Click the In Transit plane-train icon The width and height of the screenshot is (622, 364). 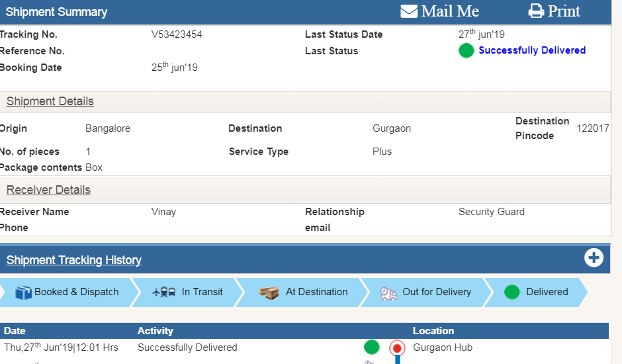click(163, 292)
